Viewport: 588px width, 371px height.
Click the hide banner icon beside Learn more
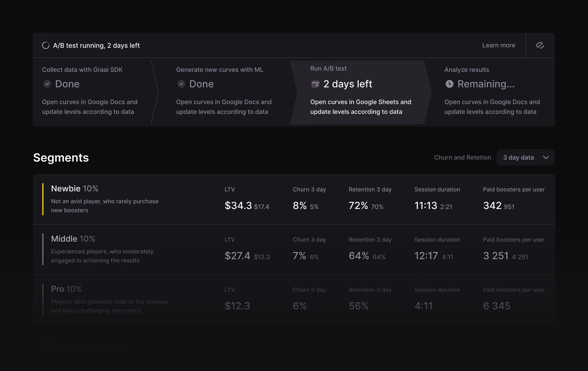540,45
